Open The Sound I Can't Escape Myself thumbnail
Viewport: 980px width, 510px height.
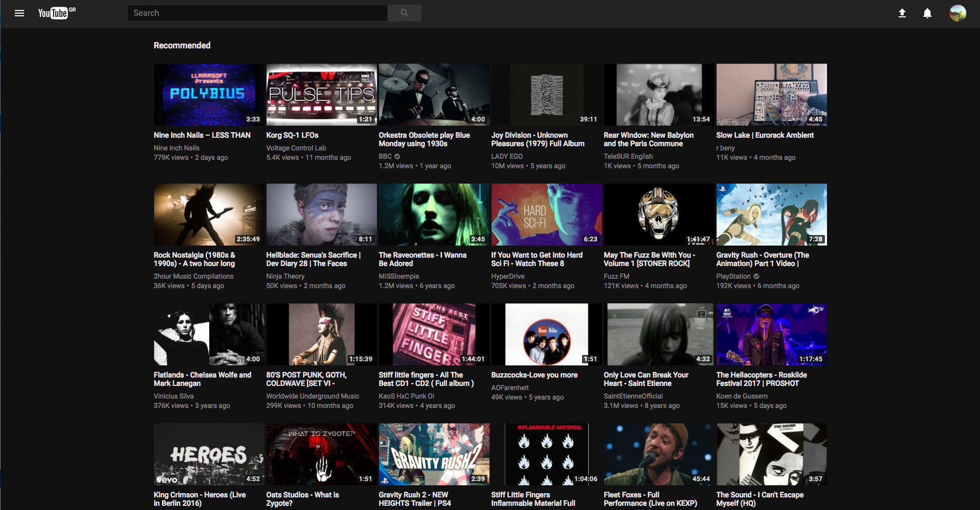(x=771, y=454)
